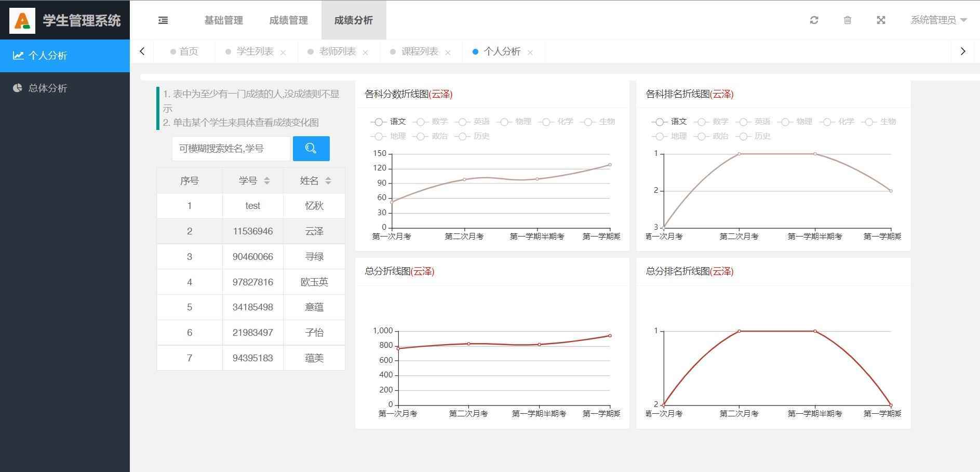The height and width of the screenshot is (472, 980).
Task: Toggle 数学 legend in ranking chart
Action: coord(711,122)
